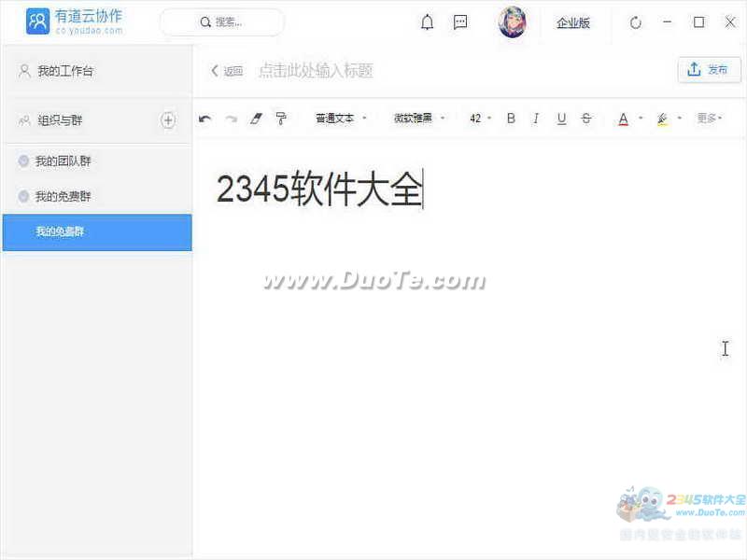Activate the format painter tool
747x560 pixels.
tap(281, 119)
